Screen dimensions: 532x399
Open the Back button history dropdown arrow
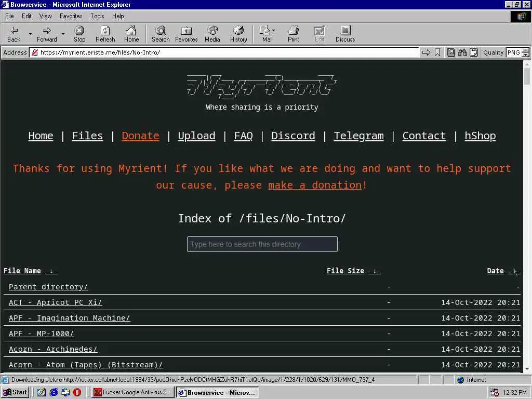coord(30,34)
